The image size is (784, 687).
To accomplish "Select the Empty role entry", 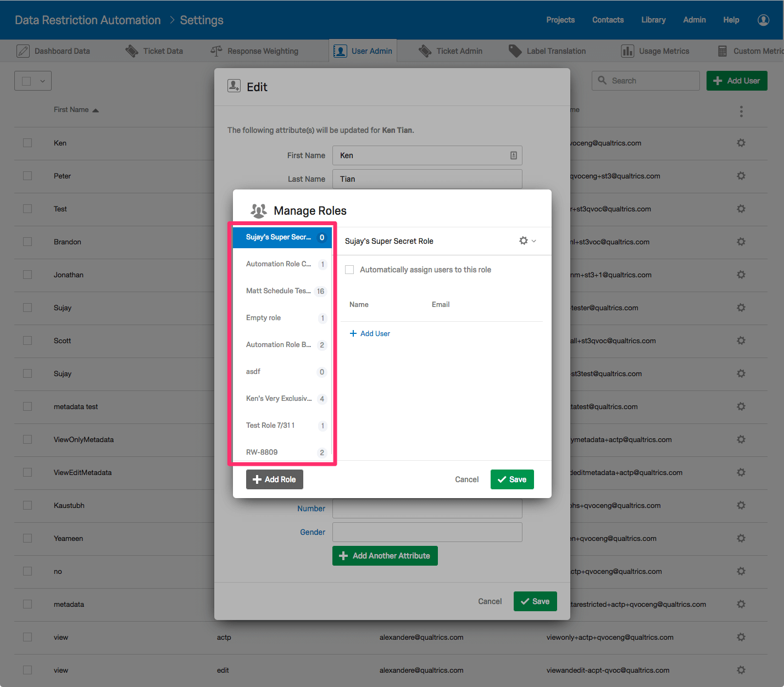I will pos(282,318).
